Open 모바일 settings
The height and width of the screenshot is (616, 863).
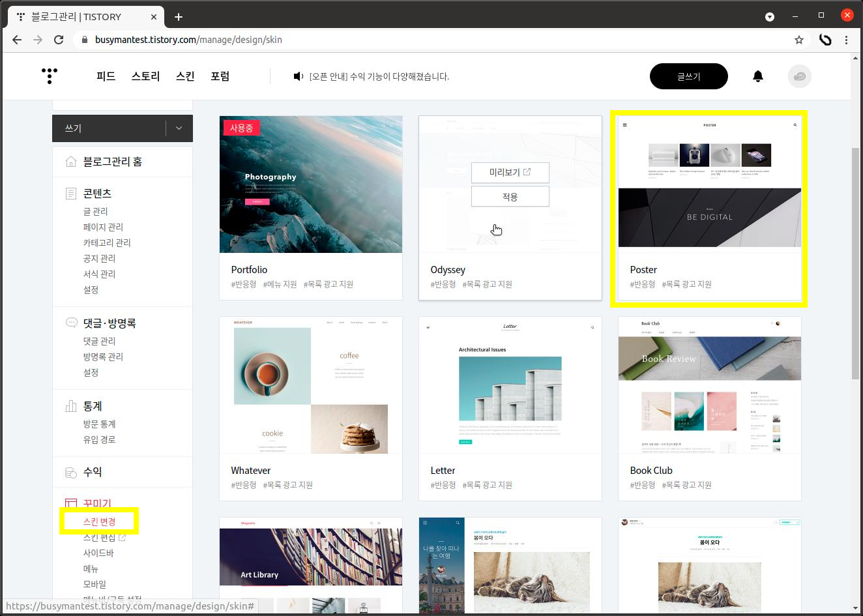pos(95,584)
